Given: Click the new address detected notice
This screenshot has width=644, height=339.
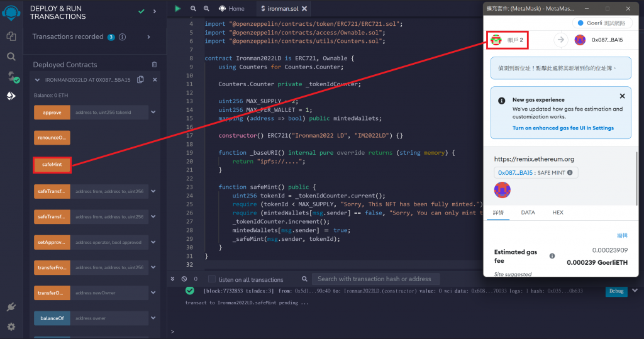Looking at the screenshot, I should pyautogui.click(x=560, y=68).
